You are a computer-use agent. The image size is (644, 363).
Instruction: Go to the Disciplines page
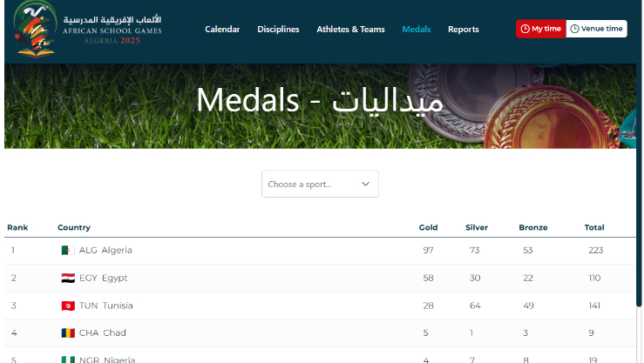278,30
